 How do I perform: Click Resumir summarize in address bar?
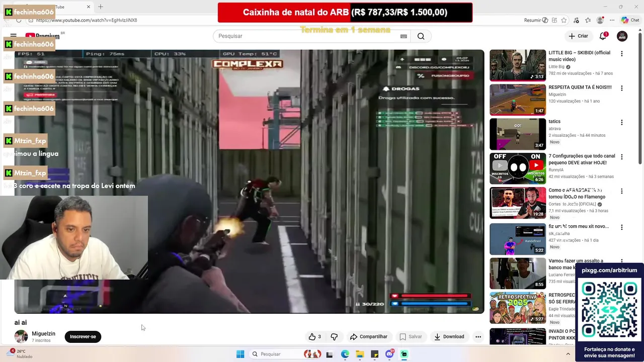tap(536, 20)
